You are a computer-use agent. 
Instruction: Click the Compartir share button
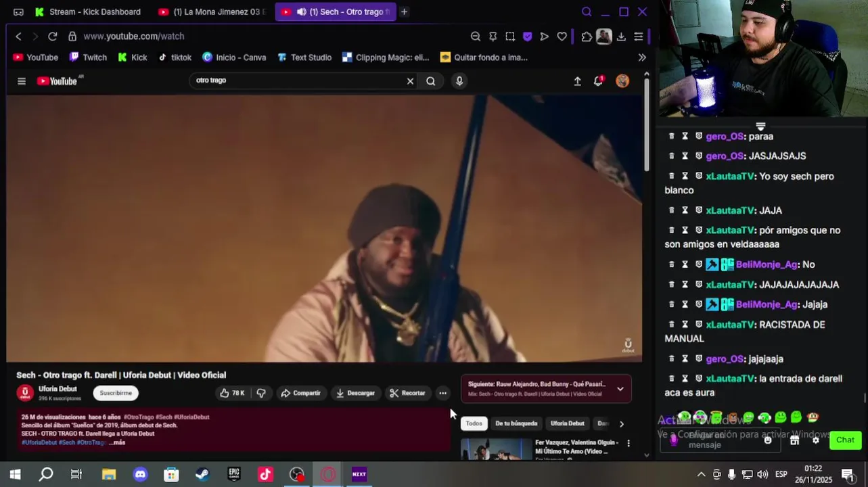(300, 393)
